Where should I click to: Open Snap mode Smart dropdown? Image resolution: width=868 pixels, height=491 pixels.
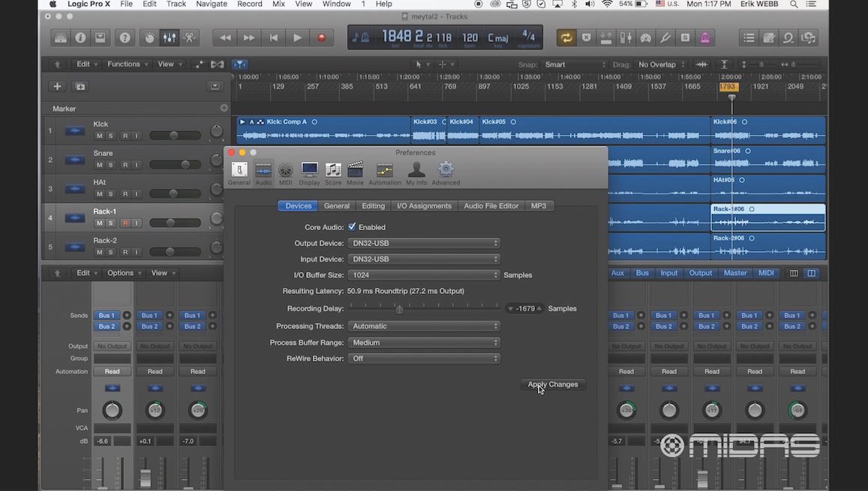[574, 64]
